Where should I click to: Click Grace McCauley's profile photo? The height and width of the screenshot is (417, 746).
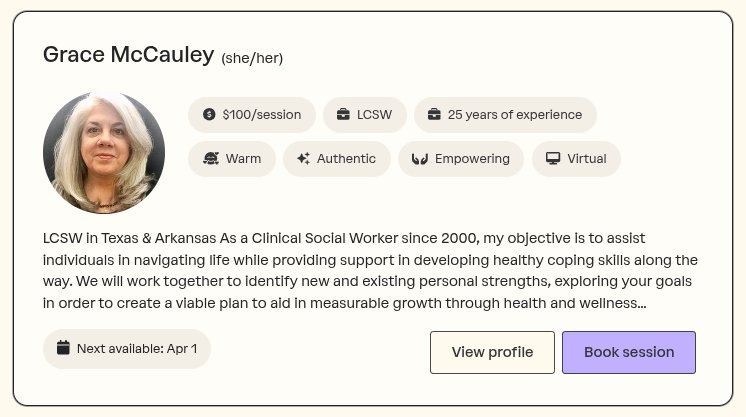104,153
